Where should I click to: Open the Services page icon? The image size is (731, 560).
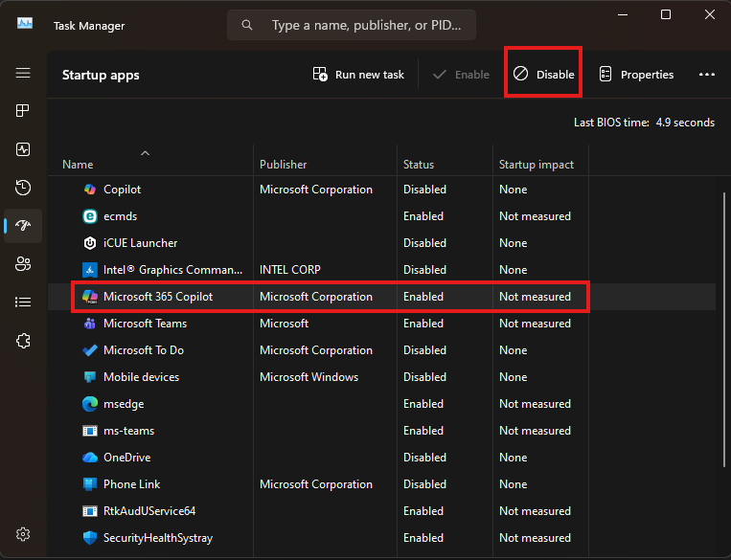pos(23,341)
